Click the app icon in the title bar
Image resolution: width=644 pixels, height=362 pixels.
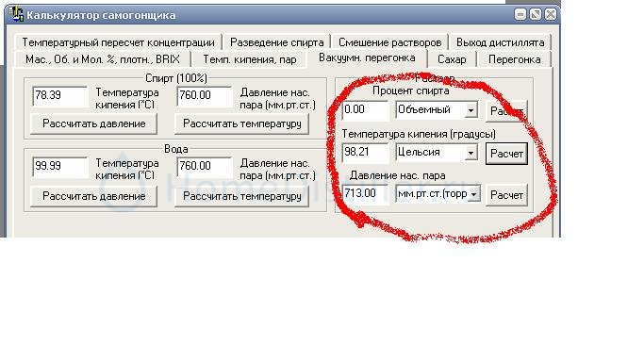[x=16, y=14]
